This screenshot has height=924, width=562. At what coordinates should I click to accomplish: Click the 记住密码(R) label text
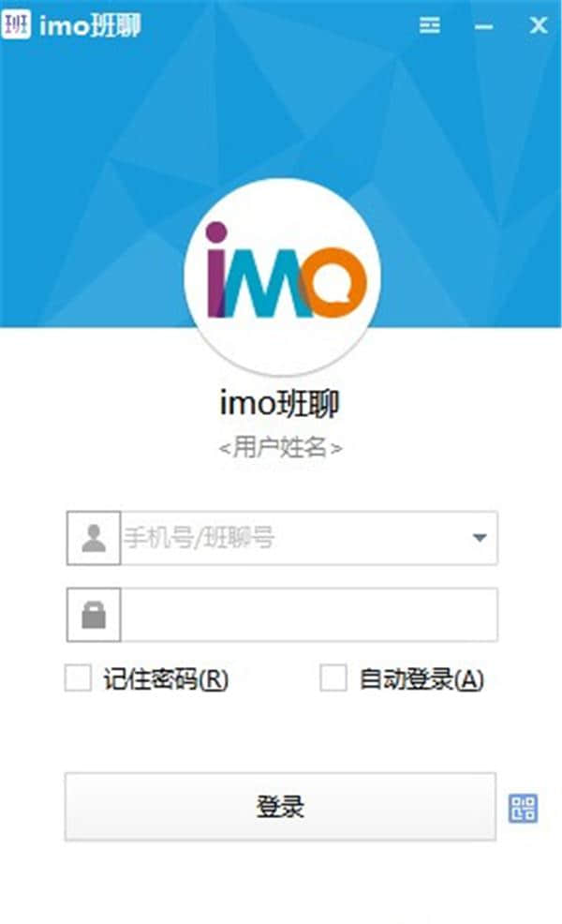pyautogui.click(x=166, y=678)
